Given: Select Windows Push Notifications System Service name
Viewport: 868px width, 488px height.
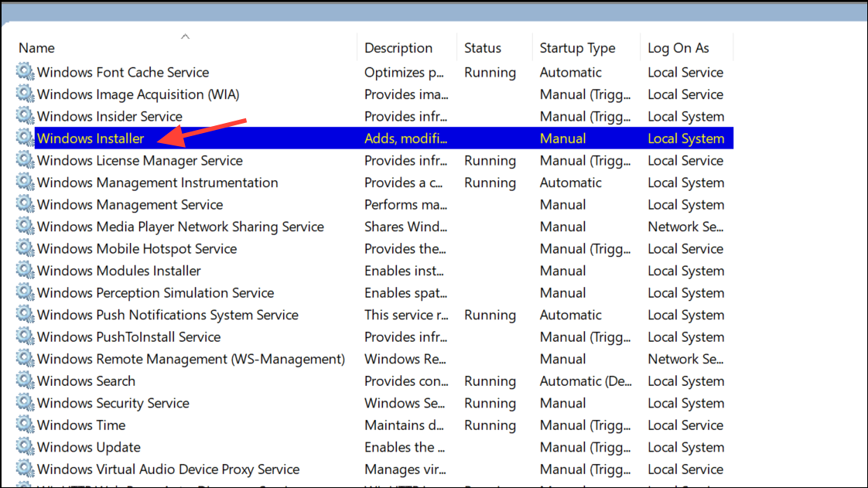Looking at the screenshot, I should [x=168, y=316].
